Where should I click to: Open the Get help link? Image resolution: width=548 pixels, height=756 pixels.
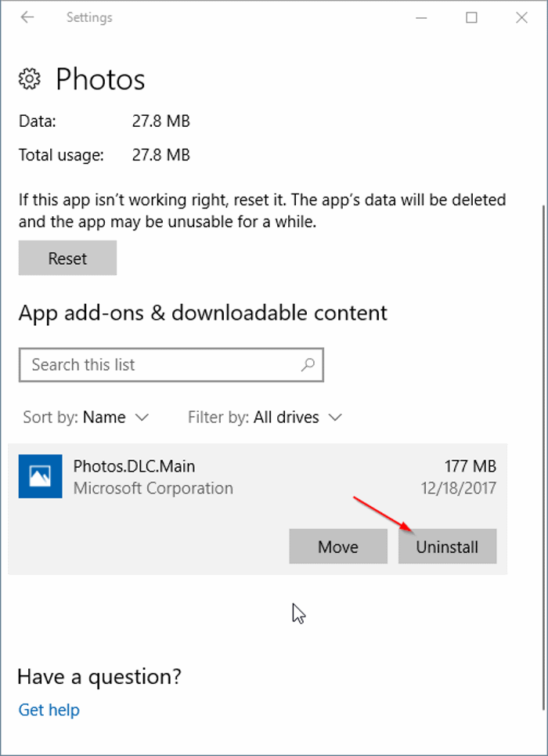(x=49, y=710)
